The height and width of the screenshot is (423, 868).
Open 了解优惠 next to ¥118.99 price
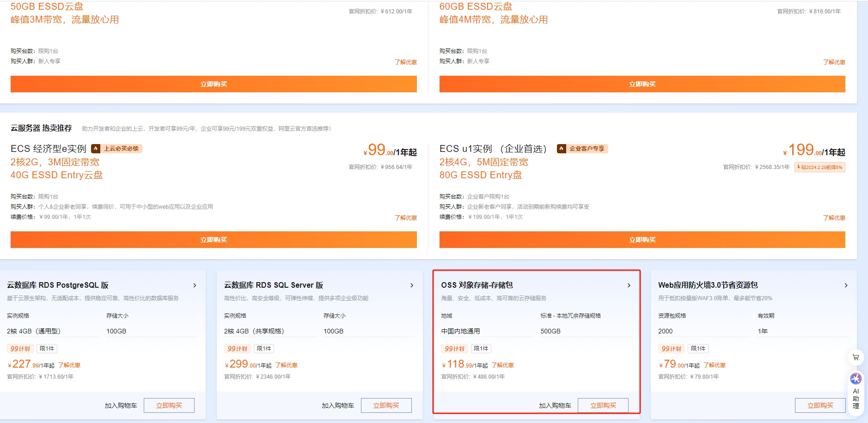(503, 365)
